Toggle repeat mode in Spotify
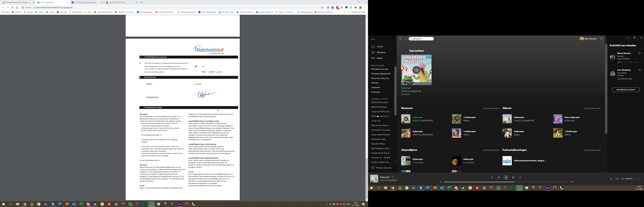The width and height of the screenshot is (644, 207). [520, 178]
